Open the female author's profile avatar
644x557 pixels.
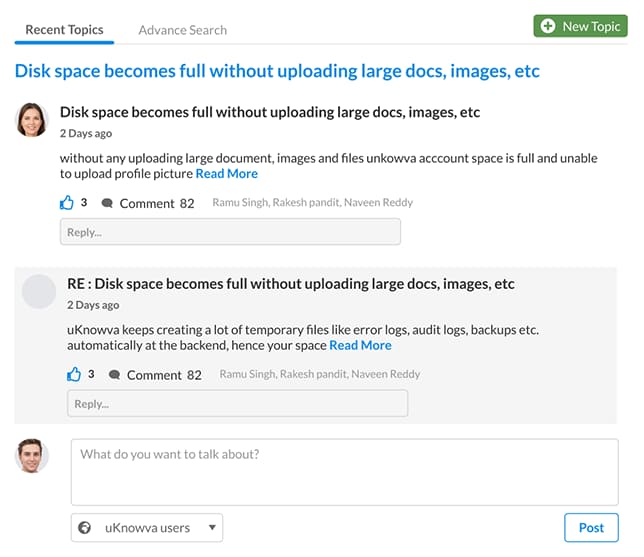(32, 120)
